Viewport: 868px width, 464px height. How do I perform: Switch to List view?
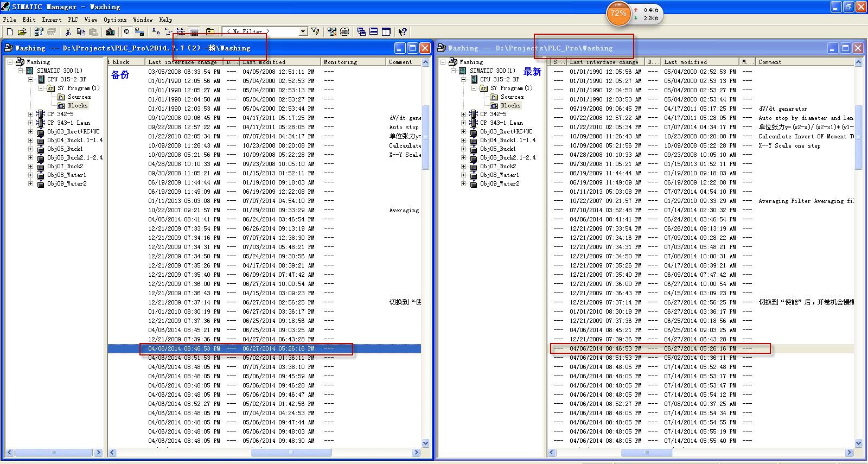tap(181, 32)
